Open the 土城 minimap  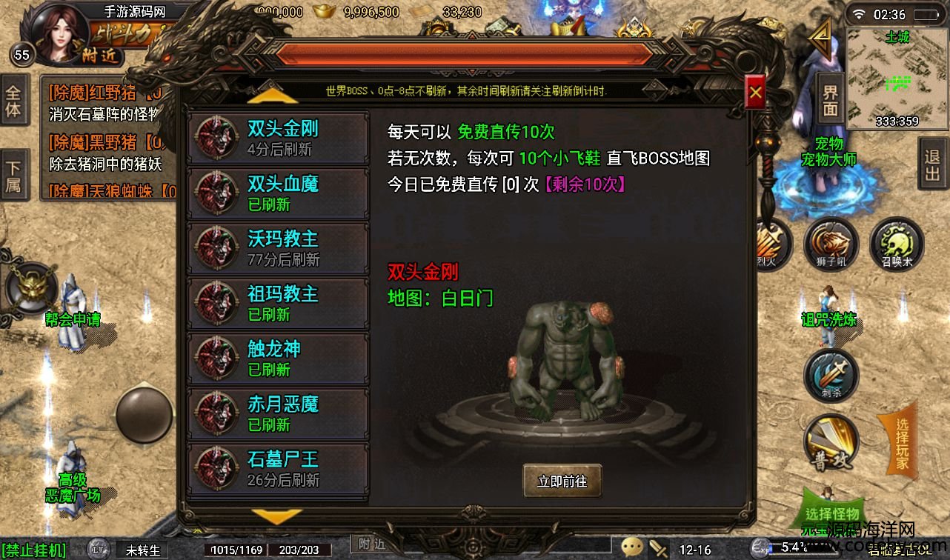click(x=897, y=79)
